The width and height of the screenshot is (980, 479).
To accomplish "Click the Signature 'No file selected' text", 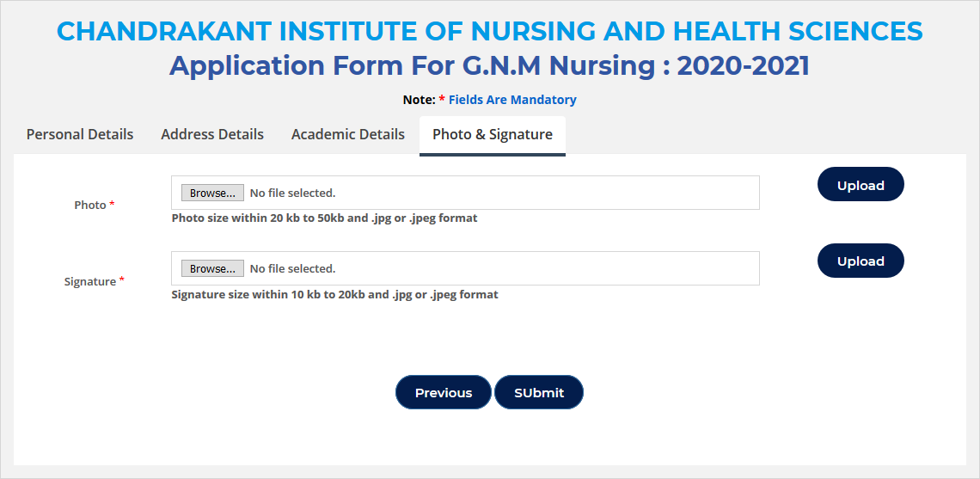I will pyautogui.click(x=292, y=269).
